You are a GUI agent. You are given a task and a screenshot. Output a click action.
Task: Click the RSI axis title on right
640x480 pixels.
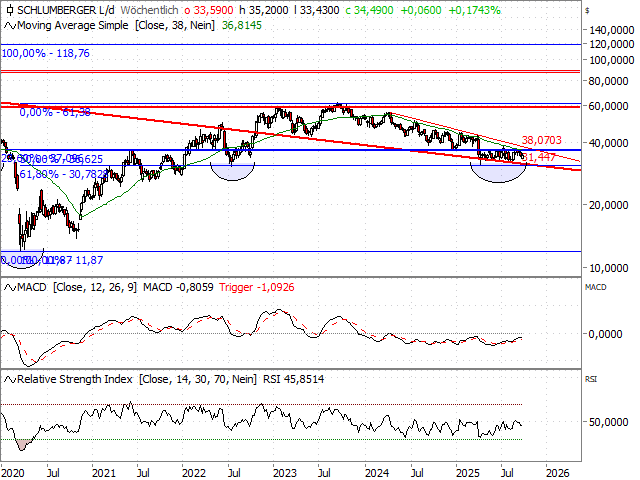pos(591,379)
